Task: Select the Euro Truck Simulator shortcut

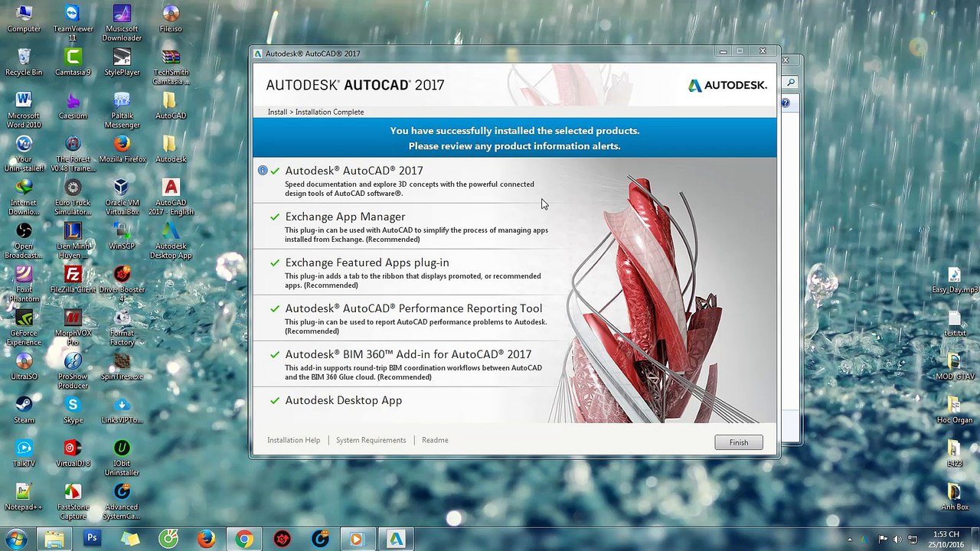Action: 73,197
